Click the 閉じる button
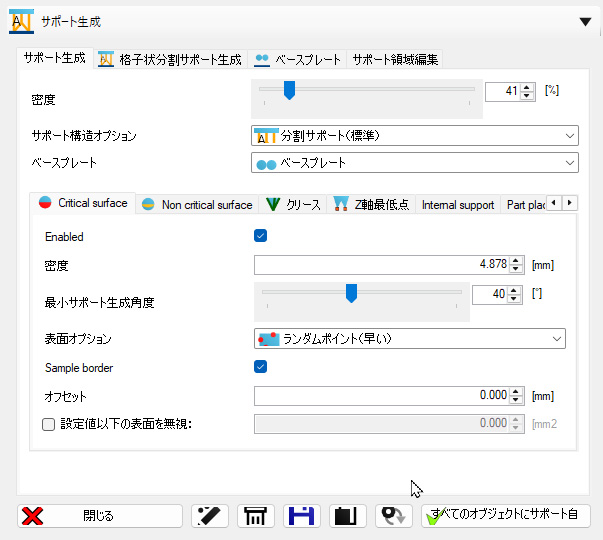This screenshot has width=603, height=540. 100,516
